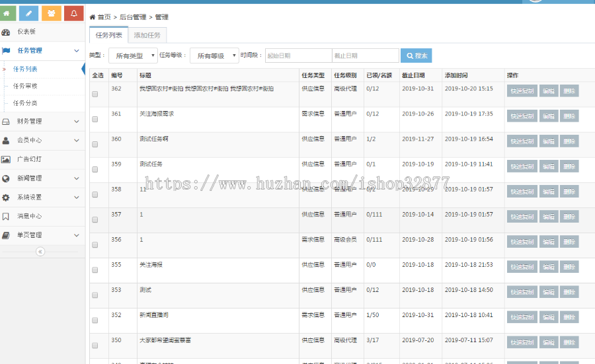Tick checkbox for task 358
The image size is (595, 364).
pos(95,194)
